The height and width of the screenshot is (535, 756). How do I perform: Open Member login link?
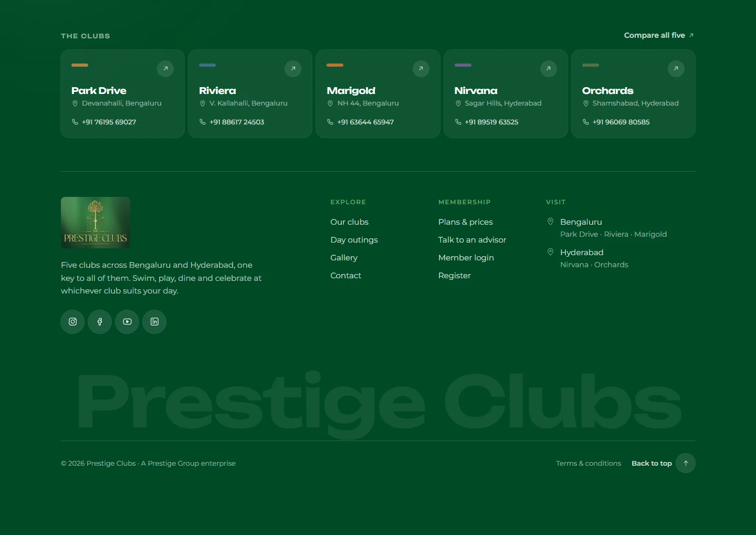466,258
